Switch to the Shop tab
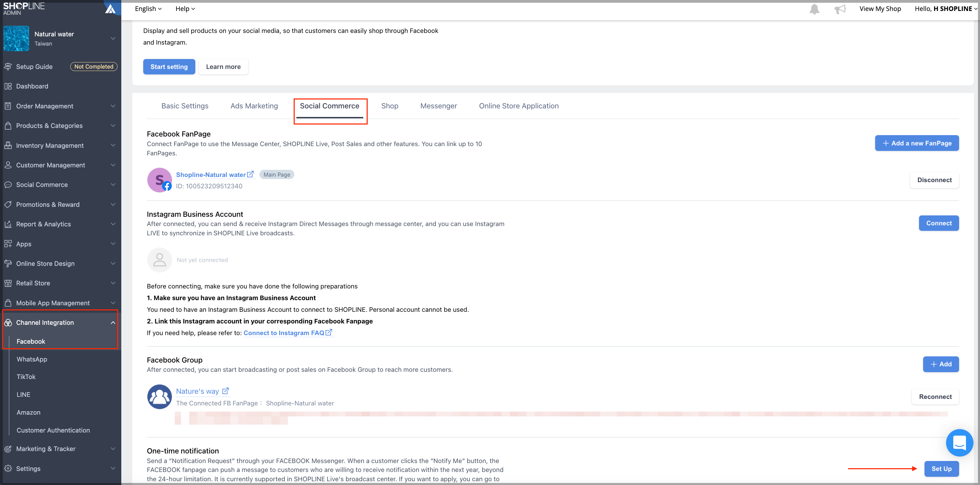Image resolution: width=980 pixels, height=485 pixels. (x=390, y=106)
